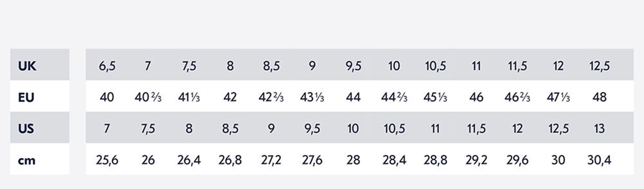Viewport: 644px width, 189px height.
Task: Select EU size 44 cell
Action: point(353,97)
